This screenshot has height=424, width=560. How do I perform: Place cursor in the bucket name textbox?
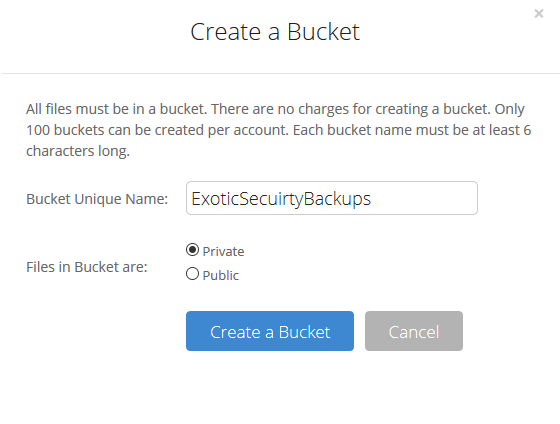(331, 198)
